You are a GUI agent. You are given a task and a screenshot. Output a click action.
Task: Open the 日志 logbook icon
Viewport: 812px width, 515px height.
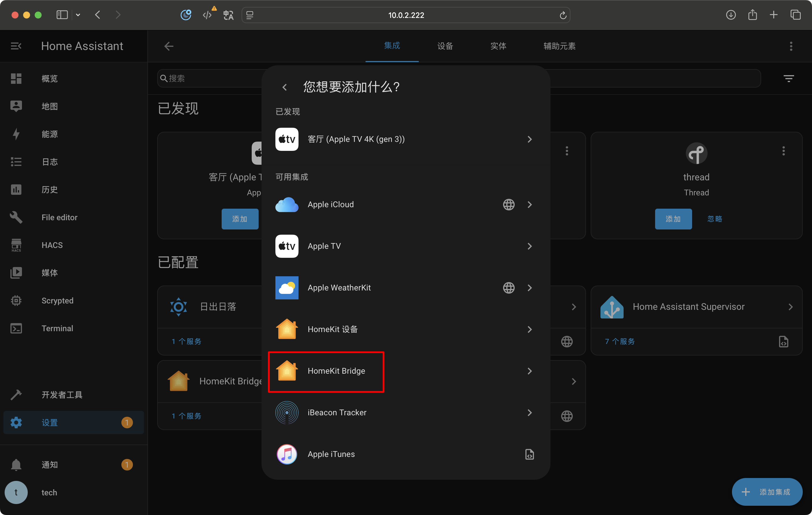16,162
